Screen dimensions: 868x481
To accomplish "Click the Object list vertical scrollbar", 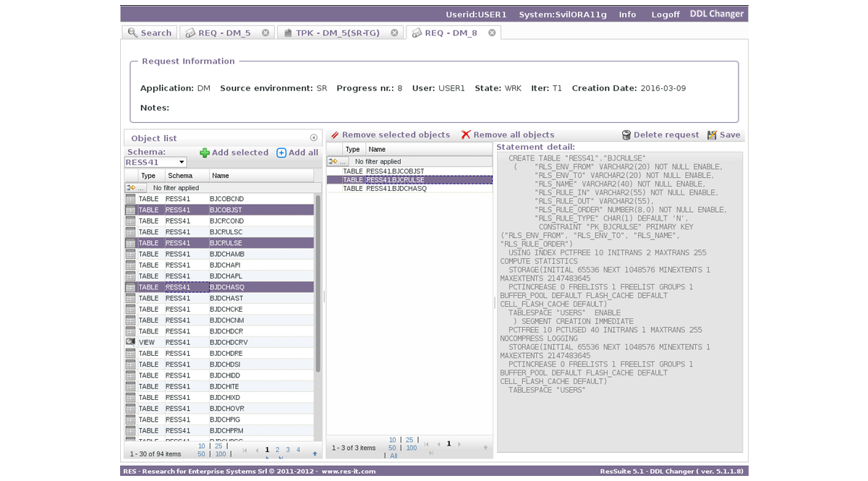I will 318,284.
